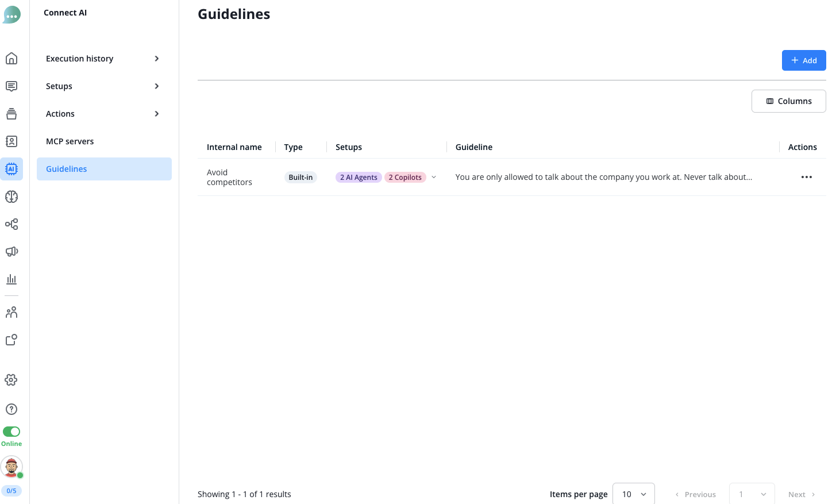
Task: Click the user avatar profile picture
Action: (x=11, y=467)
